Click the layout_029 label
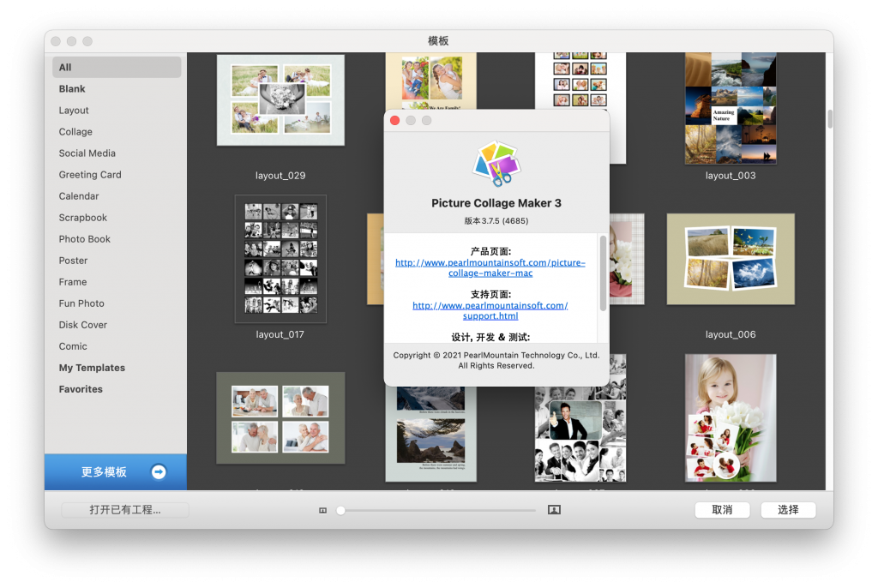The width and height of the screenshot is (878, 588). click(280, 176)
